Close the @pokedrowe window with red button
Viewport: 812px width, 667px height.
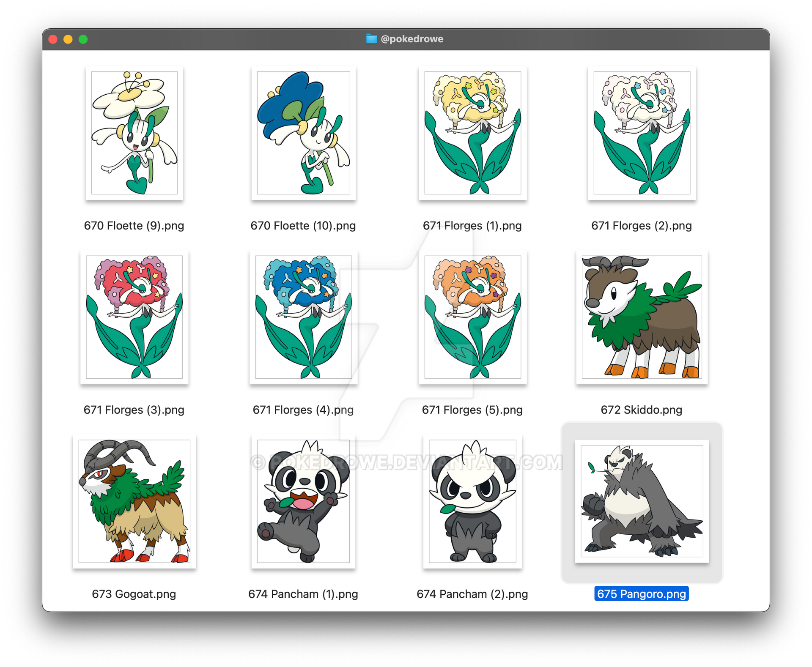click(53, 39)
